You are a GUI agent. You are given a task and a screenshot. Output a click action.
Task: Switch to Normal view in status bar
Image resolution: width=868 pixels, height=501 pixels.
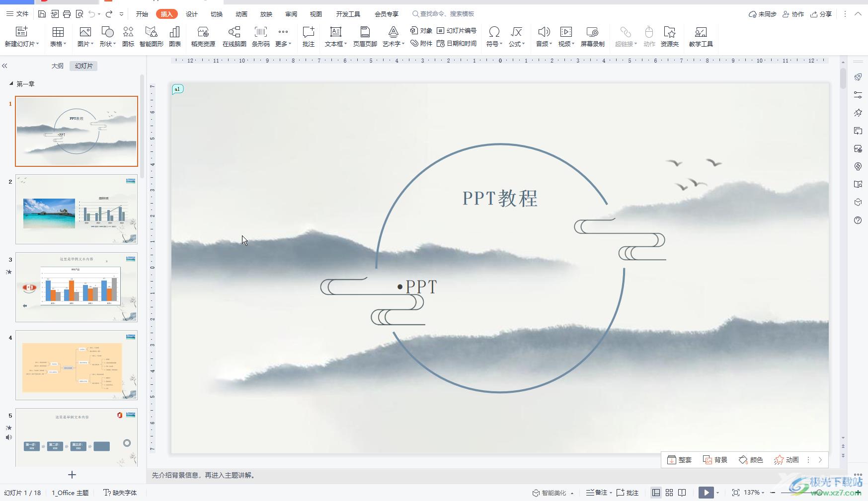pyautogui.click(x=656, y=493)
